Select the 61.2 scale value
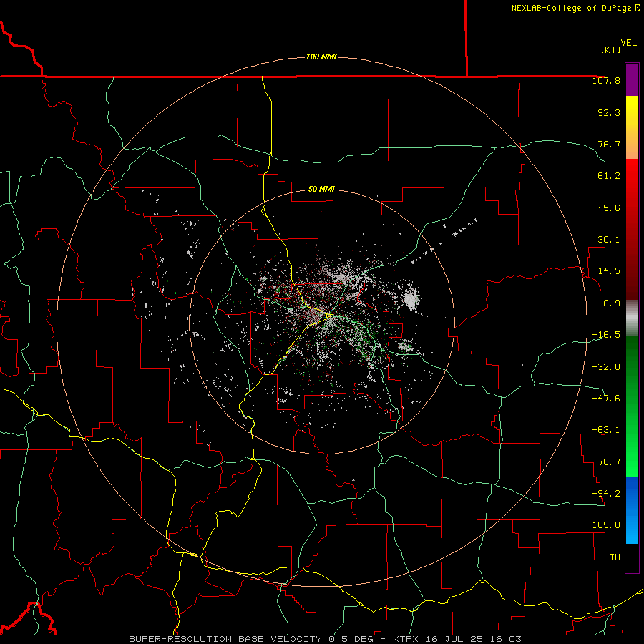Screen dimensions: 644x644 pos(609,176)
